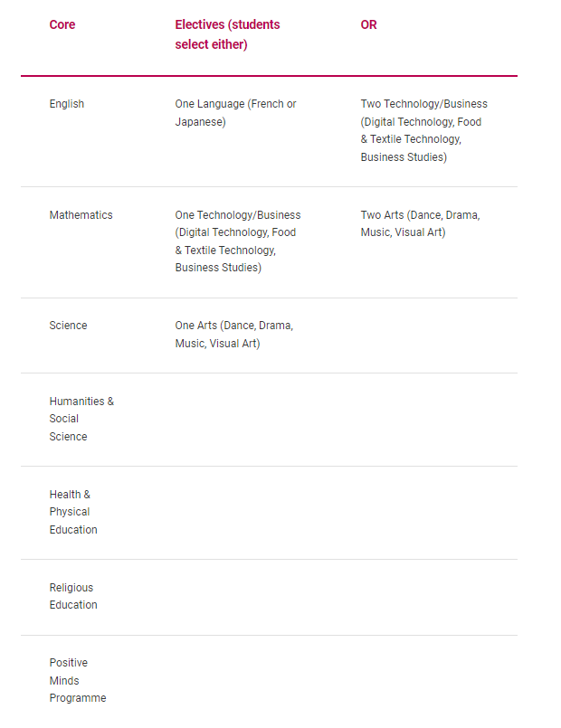Click One Technology/Business elective text
The image size is (561, 728).
pos(238,241)
